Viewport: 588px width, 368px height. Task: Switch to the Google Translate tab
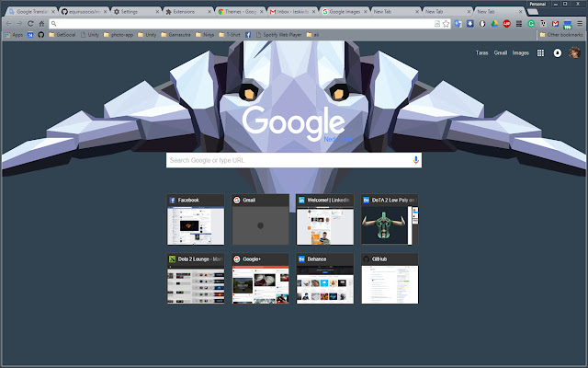(x=32, y=12)
